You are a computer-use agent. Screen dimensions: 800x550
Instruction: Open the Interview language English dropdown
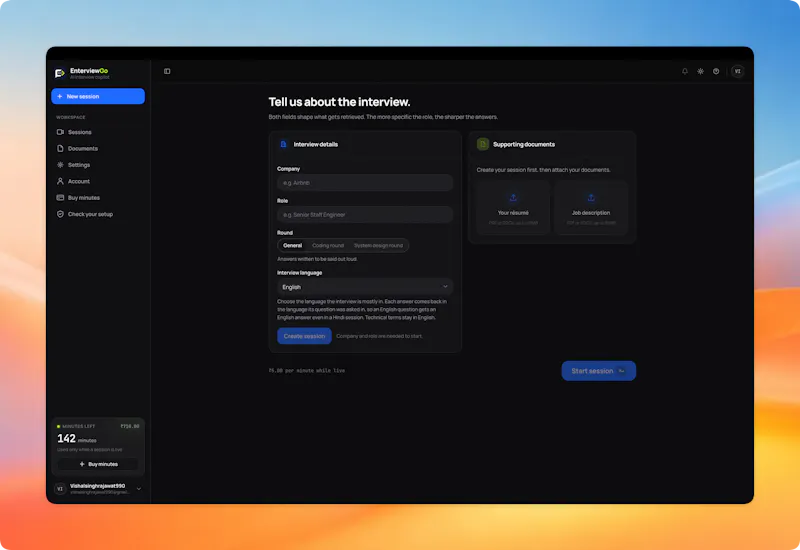[365, 287]
